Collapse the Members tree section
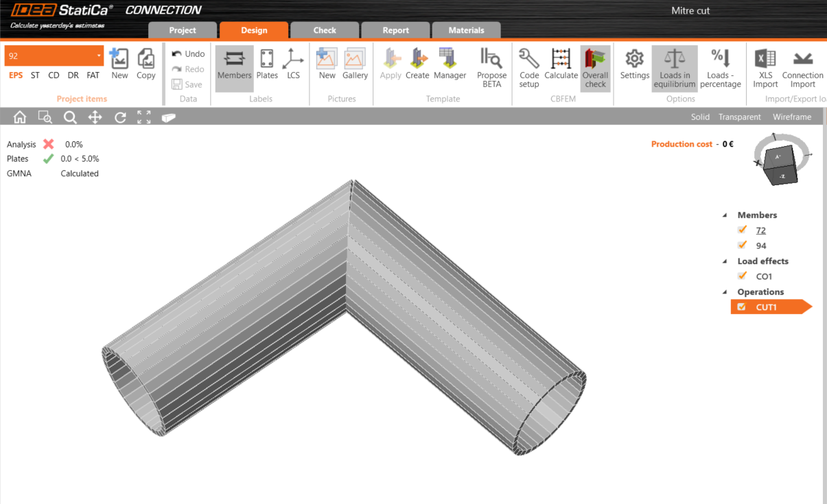827x504 pixels. 725,215
